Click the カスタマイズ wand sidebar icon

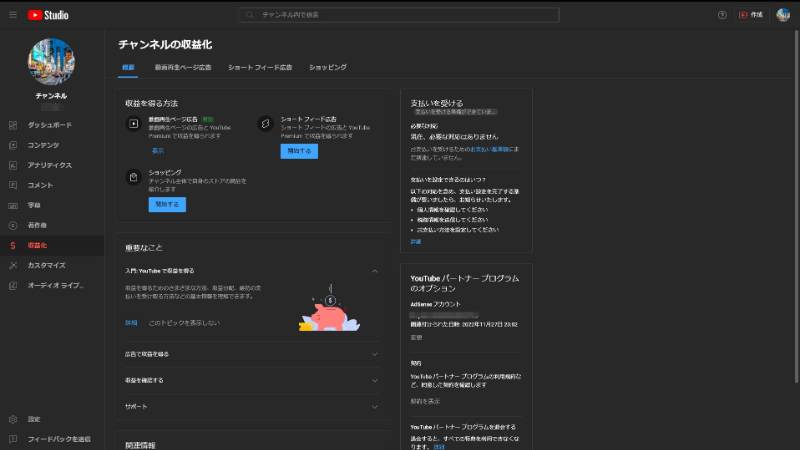pos(13,265)
